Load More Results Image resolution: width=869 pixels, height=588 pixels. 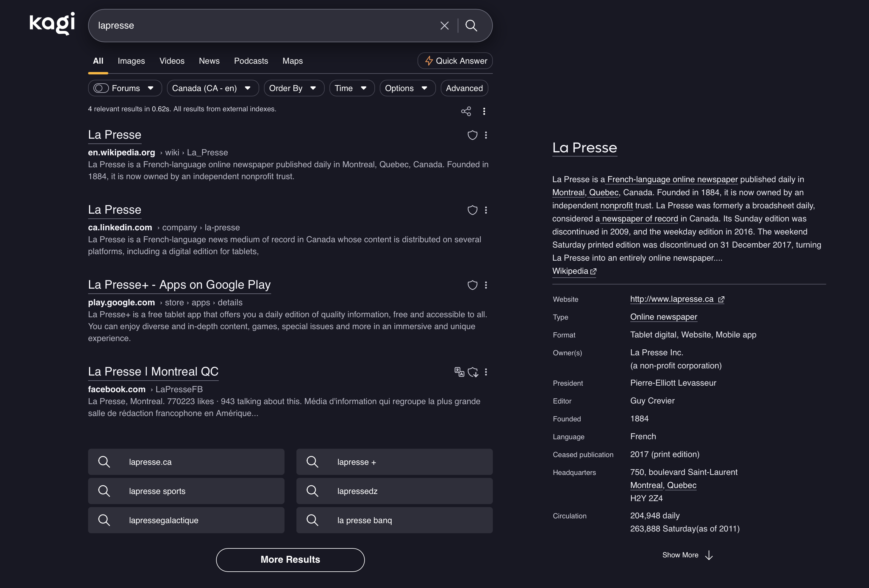(x=290, y=560)
